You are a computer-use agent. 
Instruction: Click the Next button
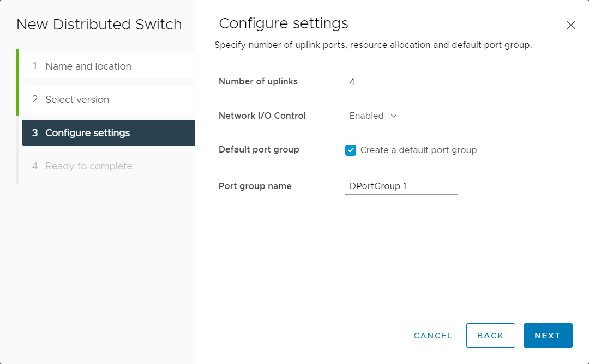(548, 336)
